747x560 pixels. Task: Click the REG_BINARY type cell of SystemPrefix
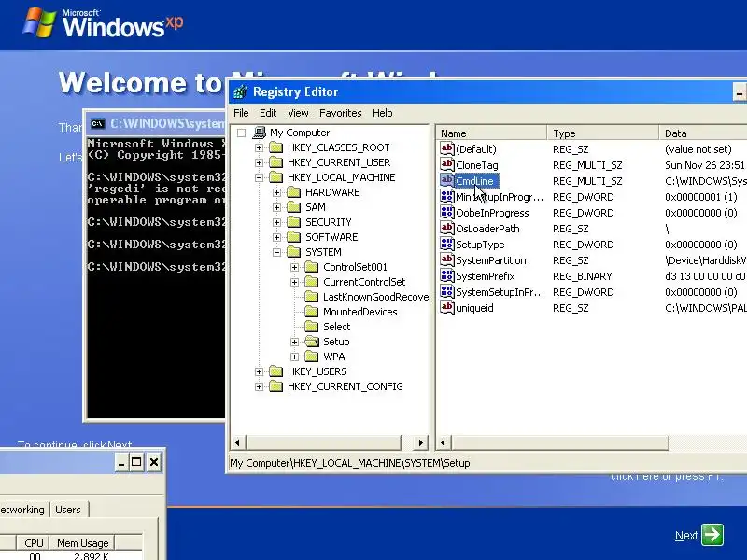click(x=582, y=276)
